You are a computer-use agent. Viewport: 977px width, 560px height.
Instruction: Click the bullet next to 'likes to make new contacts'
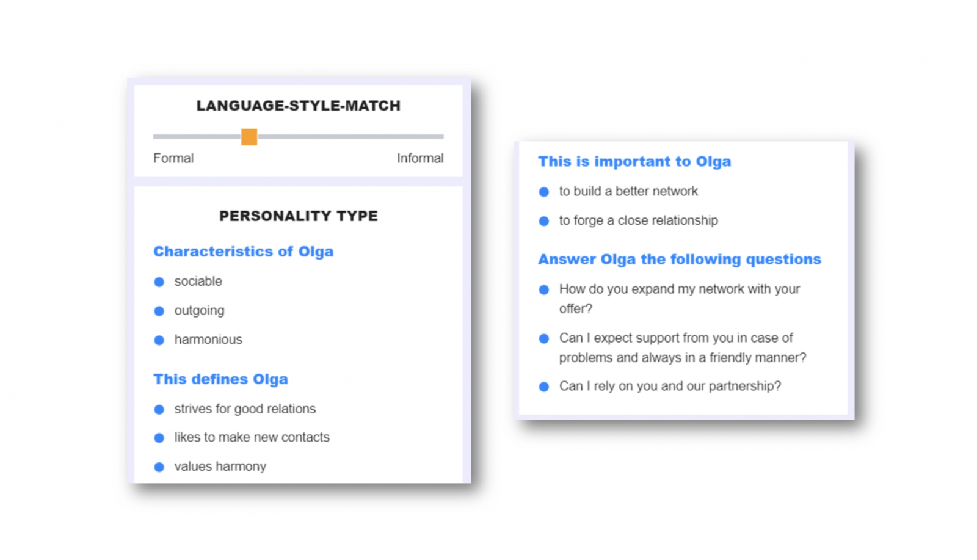(x=159, y=438)
